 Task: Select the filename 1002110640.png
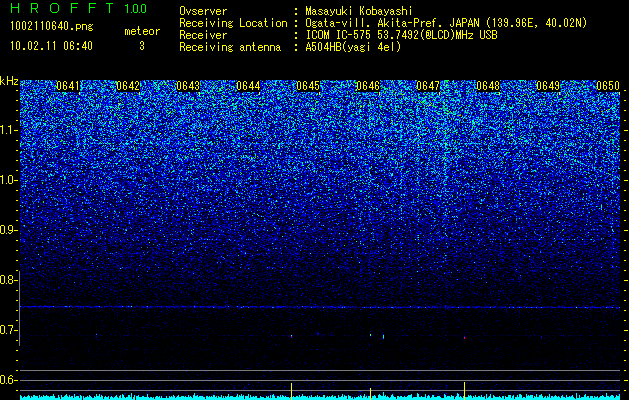click(x=52, y=26)
